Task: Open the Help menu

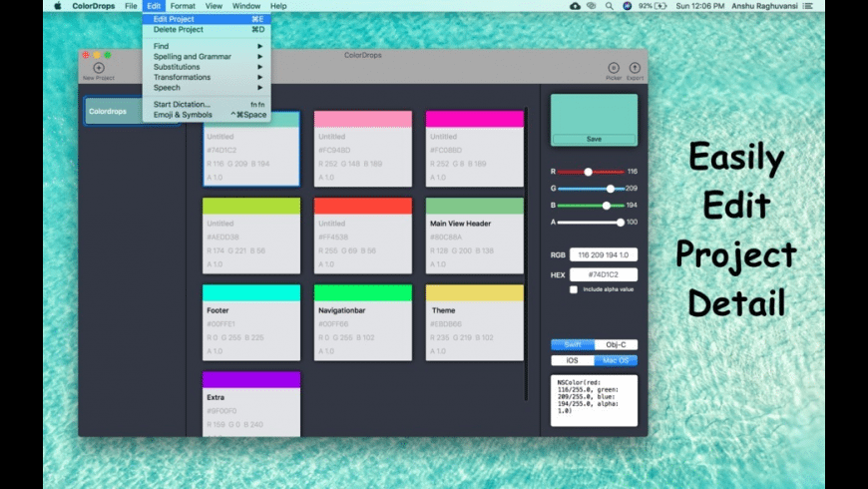Action: point(278,6)
